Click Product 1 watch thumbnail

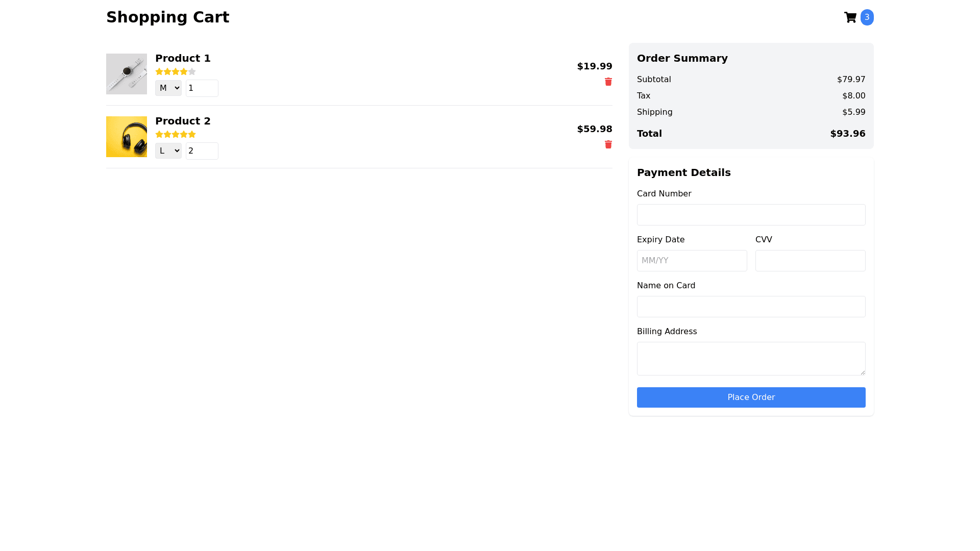click(126, 74)
